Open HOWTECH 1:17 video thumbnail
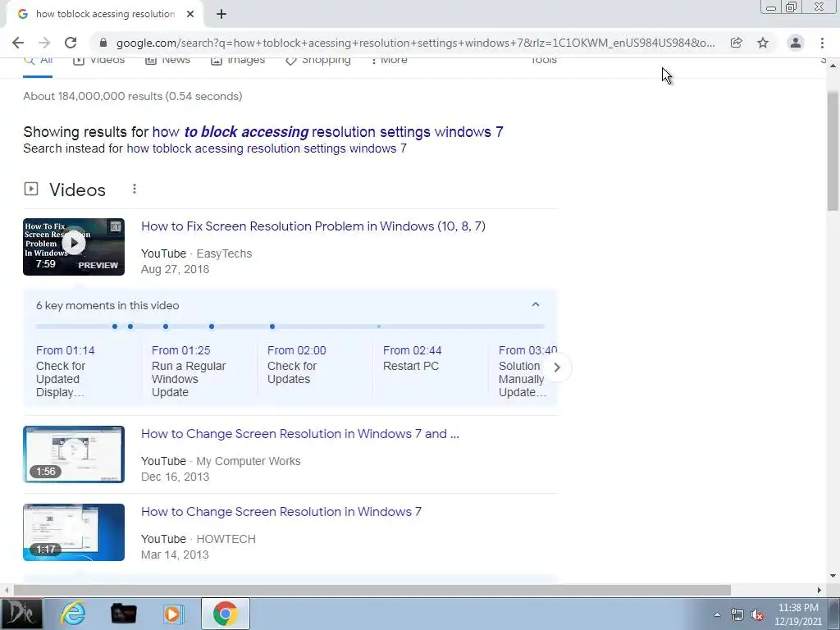The image size is (840, 630). [74, 532]
